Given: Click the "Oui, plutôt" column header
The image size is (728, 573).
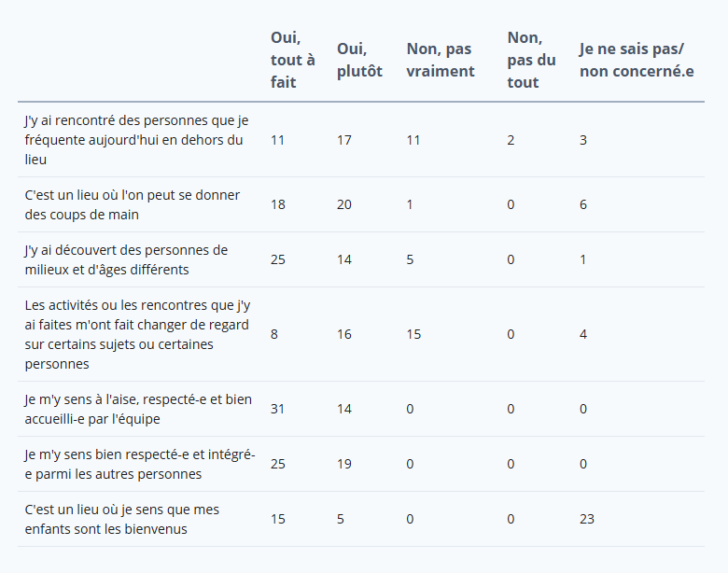Looking at the screenshot, I should [359, 60].
